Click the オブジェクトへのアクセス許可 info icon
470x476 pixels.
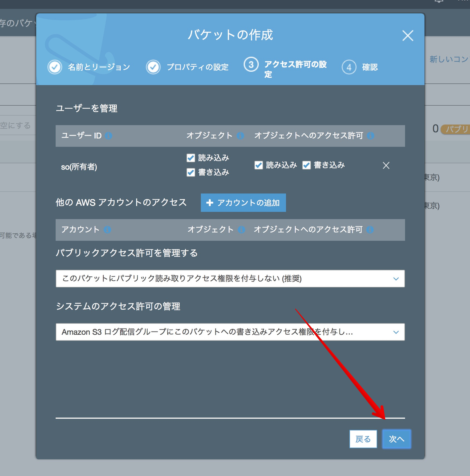pyautogui.click(x=370, y=136)
